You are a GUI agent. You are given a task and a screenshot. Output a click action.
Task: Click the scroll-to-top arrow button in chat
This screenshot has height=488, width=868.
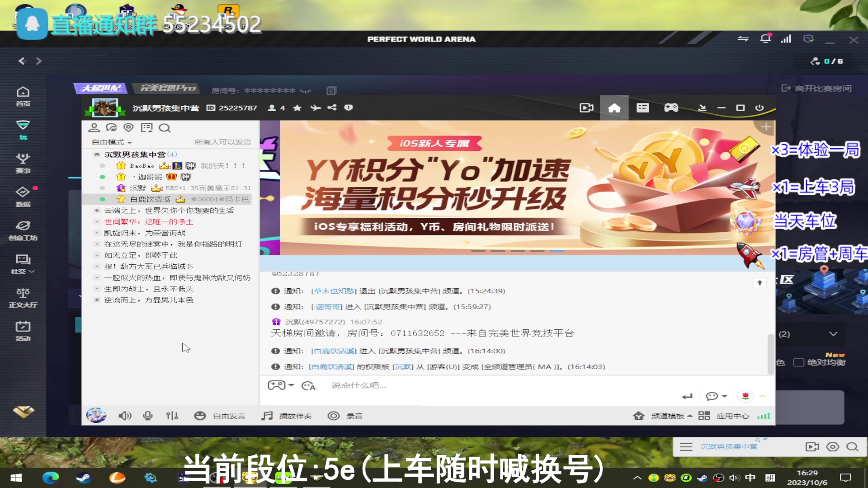click(x=759, y=283)
